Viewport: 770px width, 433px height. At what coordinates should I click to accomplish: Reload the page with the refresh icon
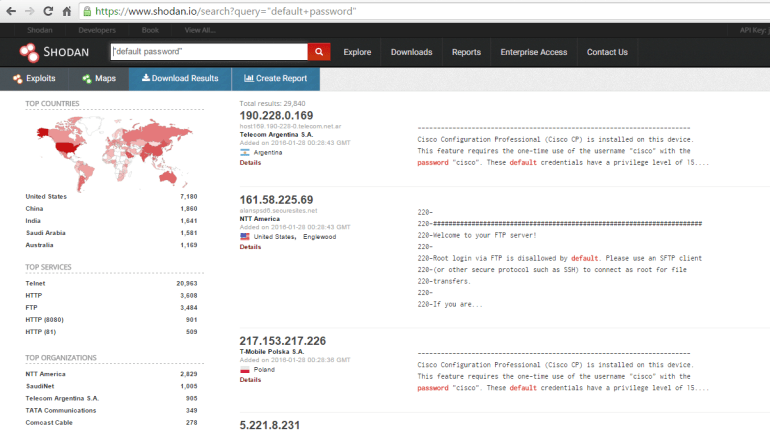point(48,11)
